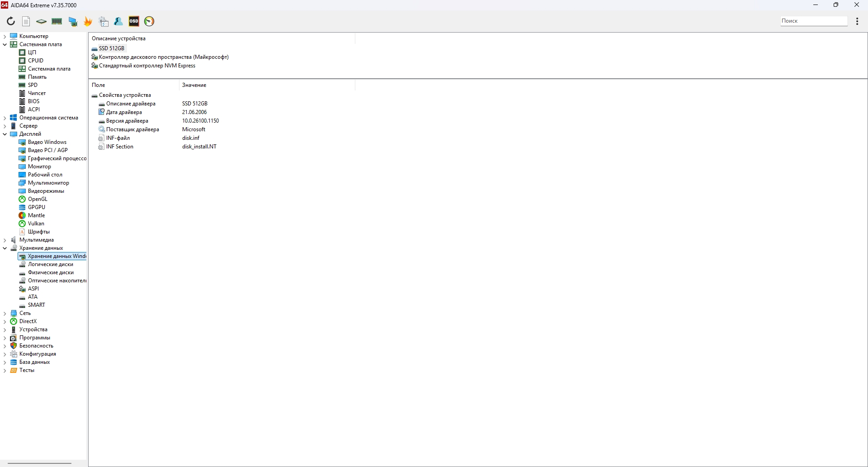Click the driver version value 10.0.26100.1150
The width and height of the screenshot is (868, 467).
[201, 121]
